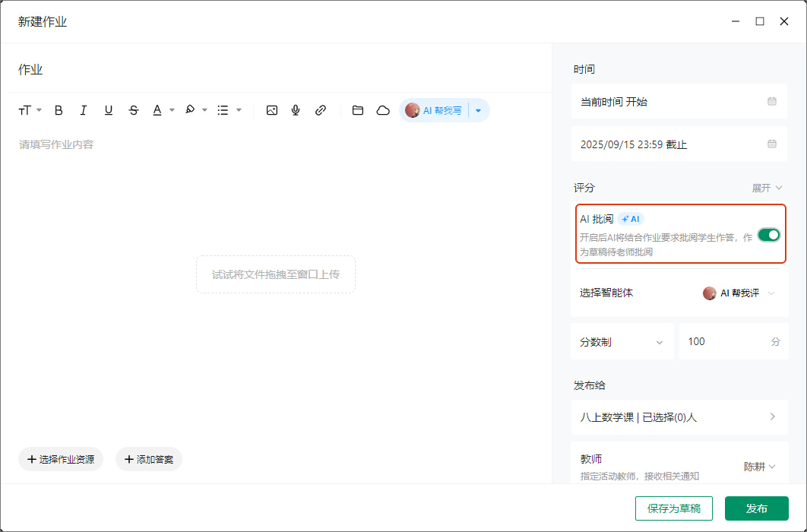This screenshot has height=532, width=807.
Task: Click 保存为草稿 button
Action: tap(674, 508)
